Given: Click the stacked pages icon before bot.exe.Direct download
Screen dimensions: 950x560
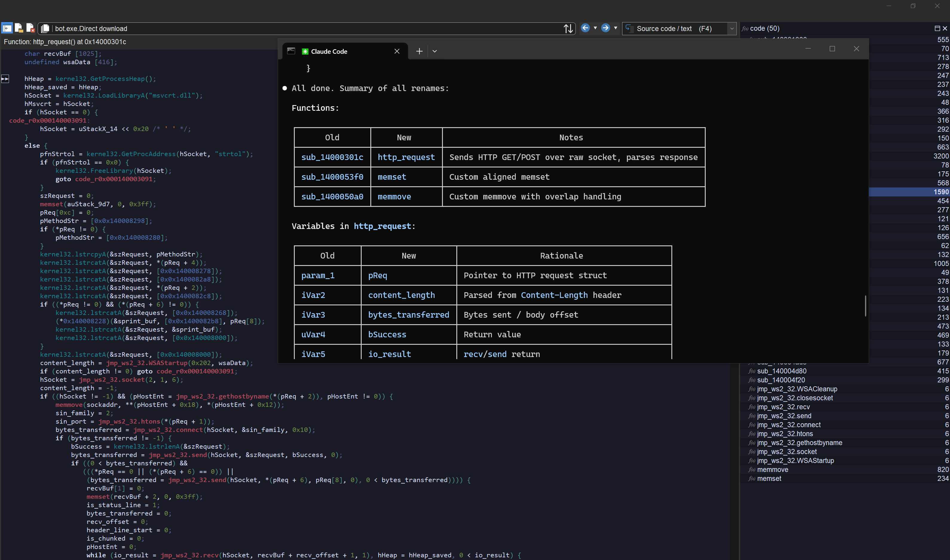Looking at the screenshot, I should click(45, 28).
